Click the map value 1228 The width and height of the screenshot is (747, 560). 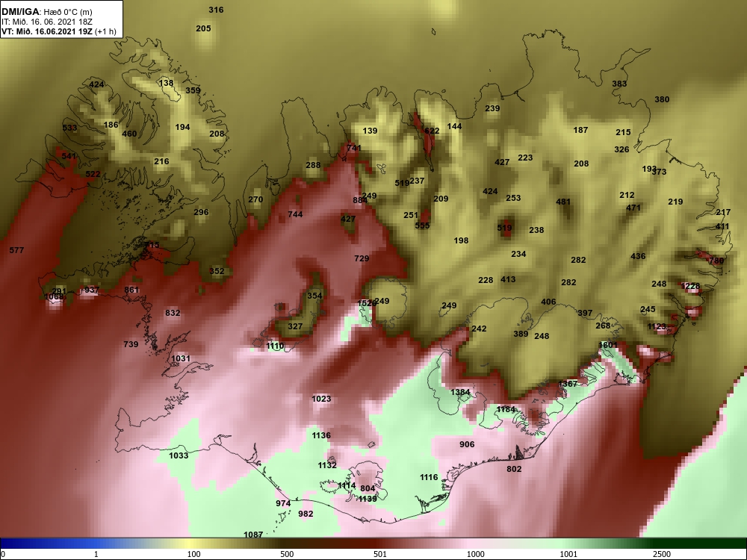(x=691, y=287)
